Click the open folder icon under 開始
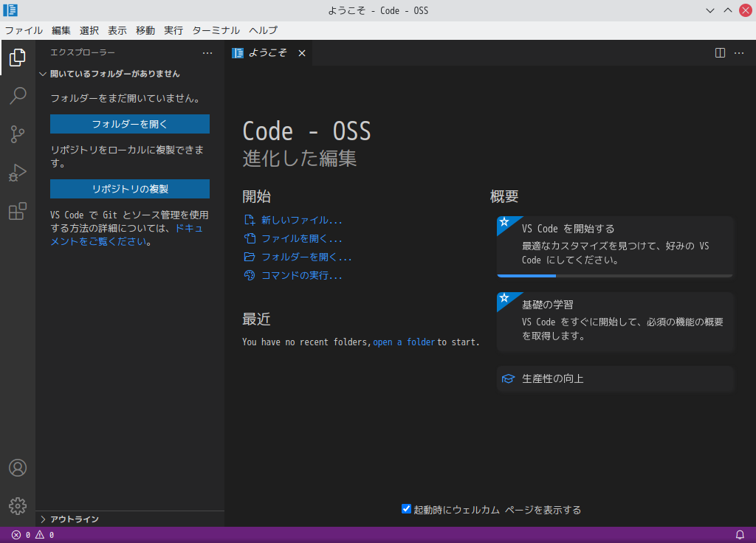Viewport: 756px width, 543px height. coord(250,257)
